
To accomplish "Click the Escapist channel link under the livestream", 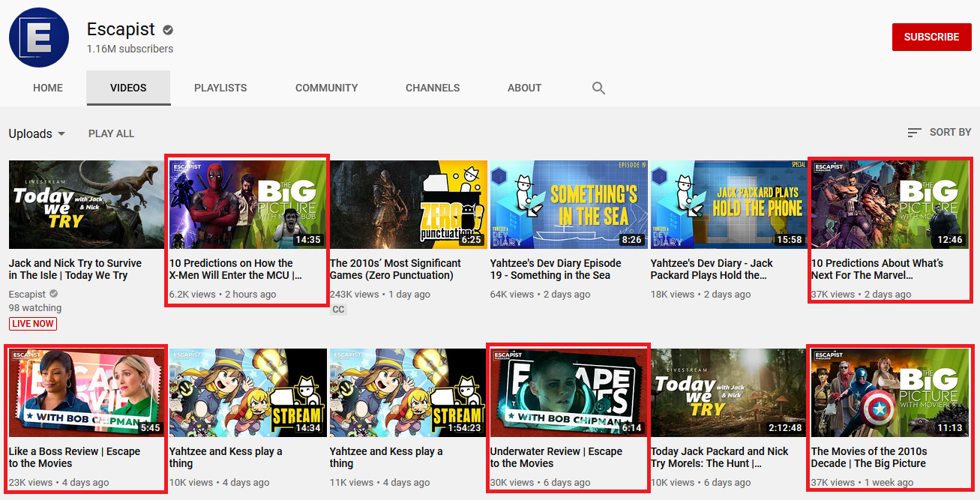I will [x=27, y=295].
